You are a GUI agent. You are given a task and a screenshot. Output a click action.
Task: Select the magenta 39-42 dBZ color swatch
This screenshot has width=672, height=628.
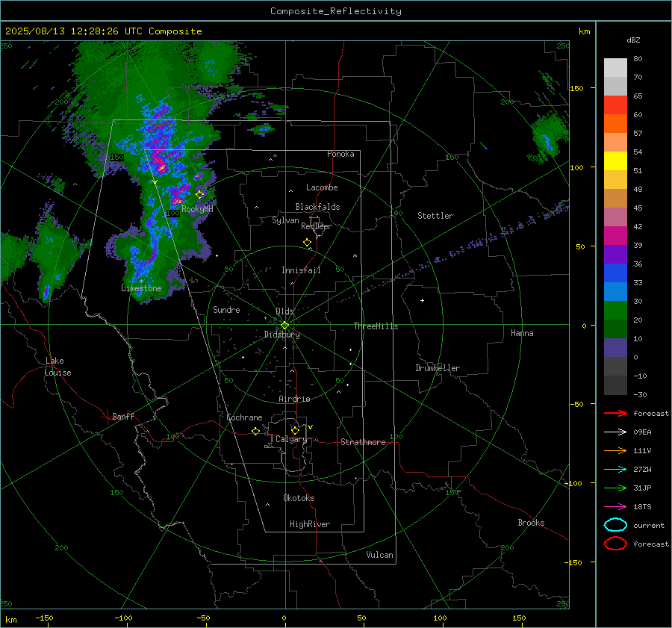615,236
